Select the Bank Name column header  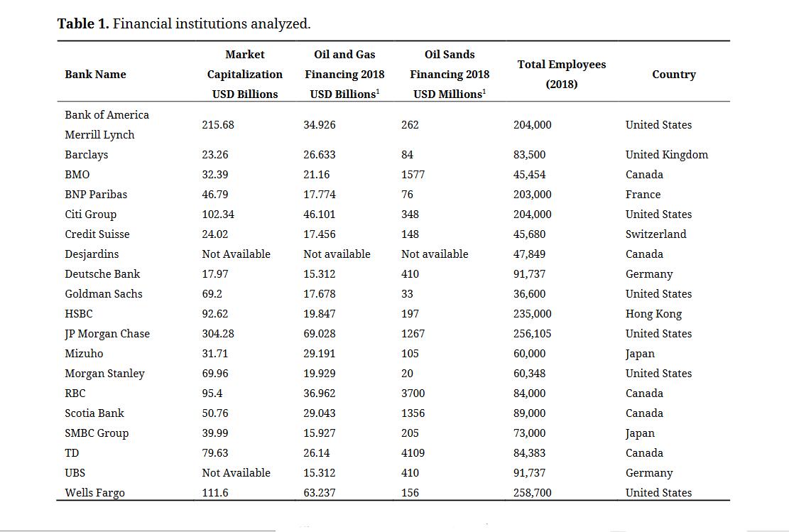[x=95, y=75]
